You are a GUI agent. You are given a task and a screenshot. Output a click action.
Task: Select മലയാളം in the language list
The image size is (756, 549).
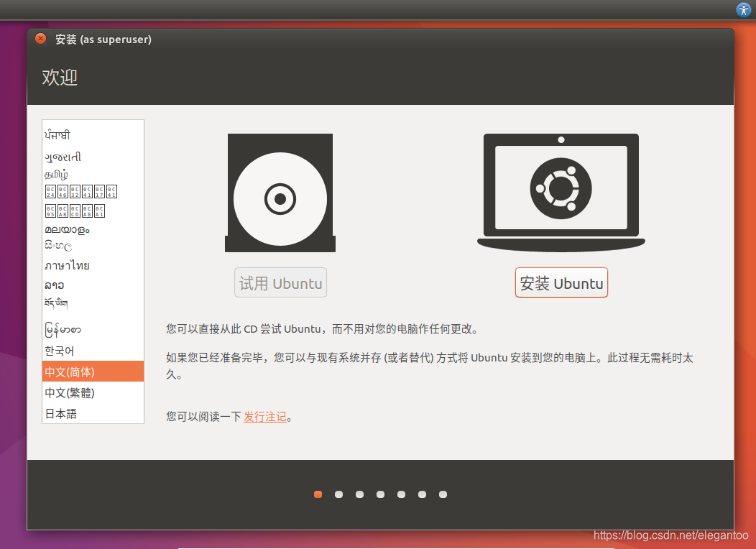click(93, 229)
